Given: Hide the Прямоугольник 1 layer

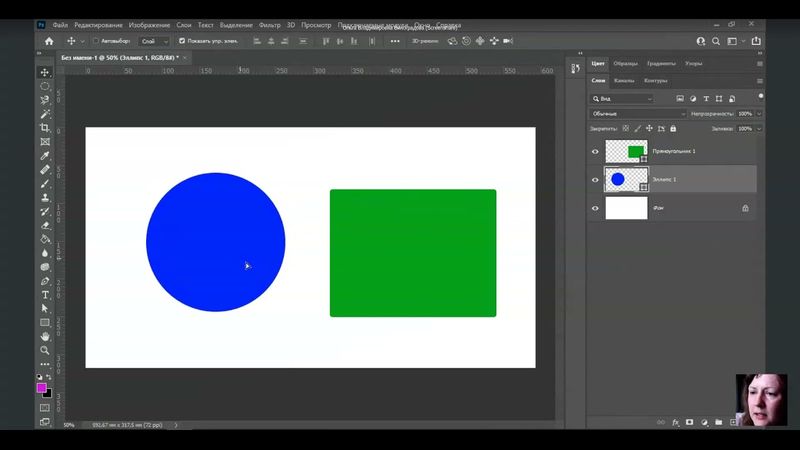Looking at the screenshot, I should coord(595,151).
